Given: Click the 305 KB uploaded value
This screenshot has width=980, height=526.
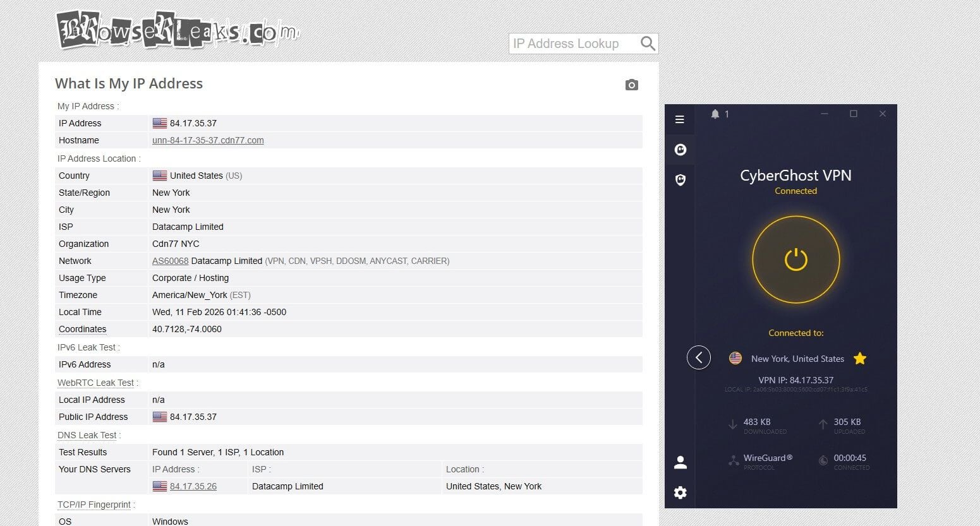Looking at the screenshot, I should pyautogui.click(x=847, y=422).
